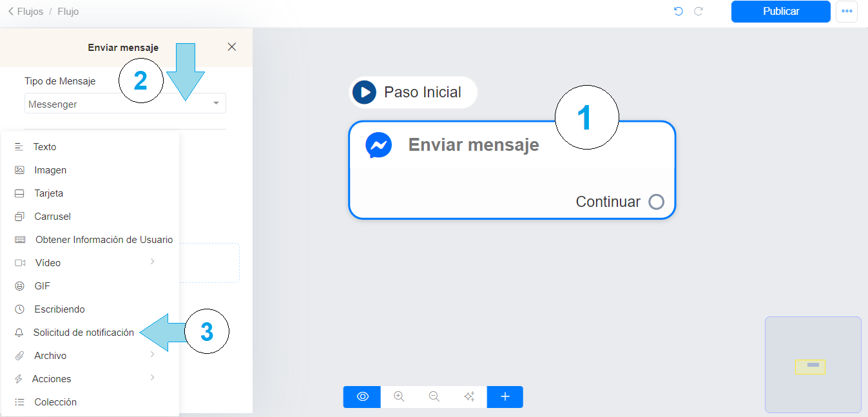
Task: Click the Messenger logo on the message node
Action: pos(378,145)
